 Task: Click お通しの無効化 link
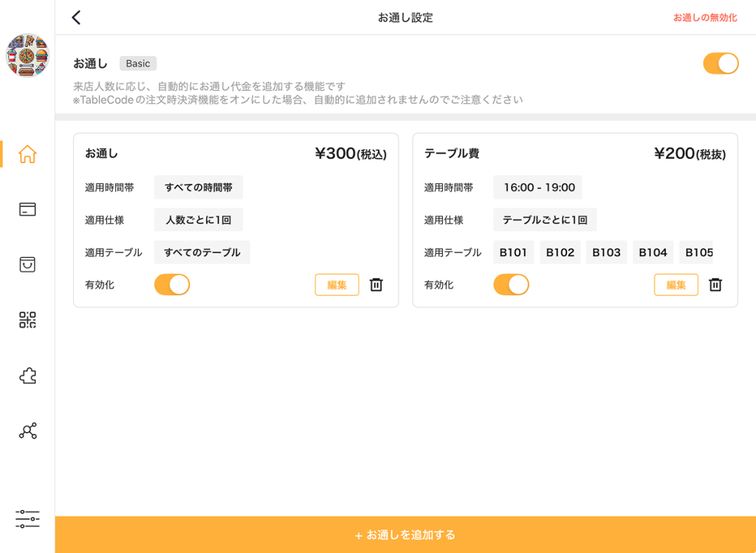pyautogui.click(x=705, y=18)
